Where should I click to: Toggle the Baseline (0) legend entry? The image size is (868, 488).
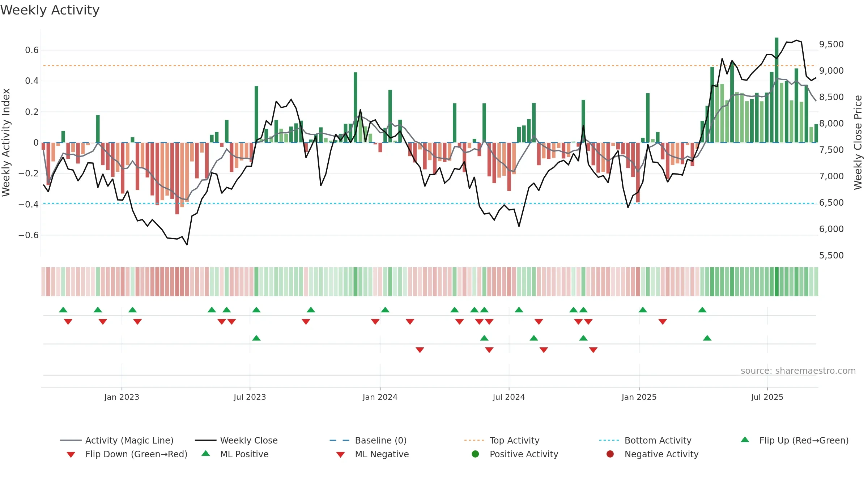(368, 440)
